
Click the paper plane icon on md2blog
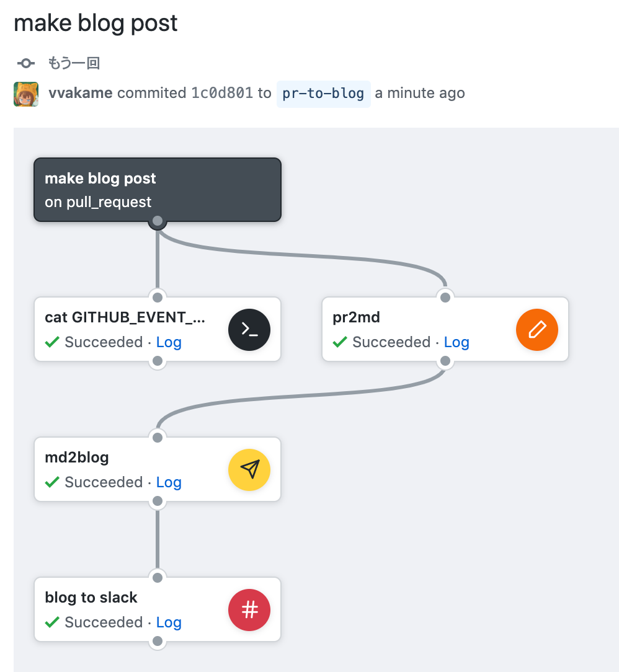(x=249, y=469)
